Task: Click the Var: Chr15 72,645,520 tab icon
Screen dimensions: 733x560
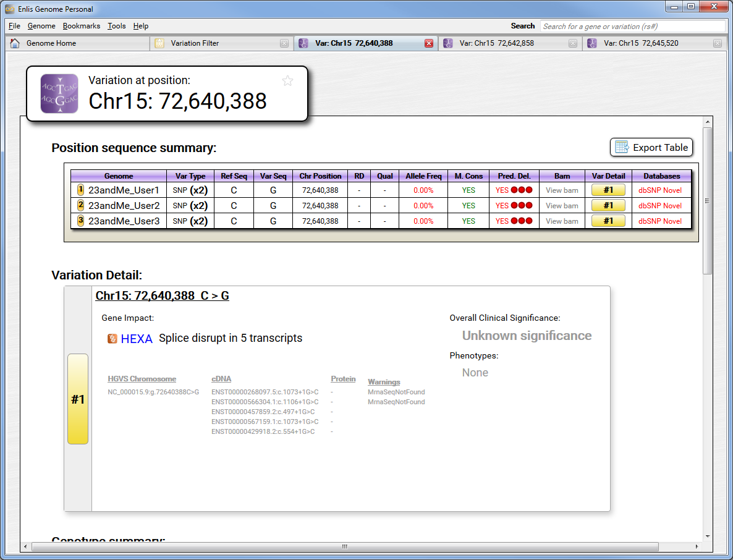Action: tap(592, 43)
